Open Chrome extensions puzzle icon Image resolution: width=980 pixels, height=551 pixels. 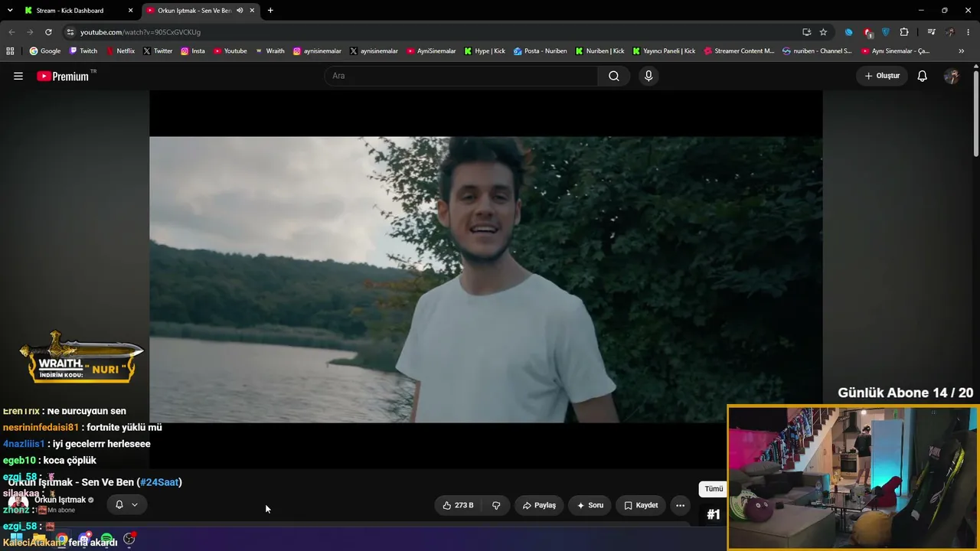click(x=904, y=32)
